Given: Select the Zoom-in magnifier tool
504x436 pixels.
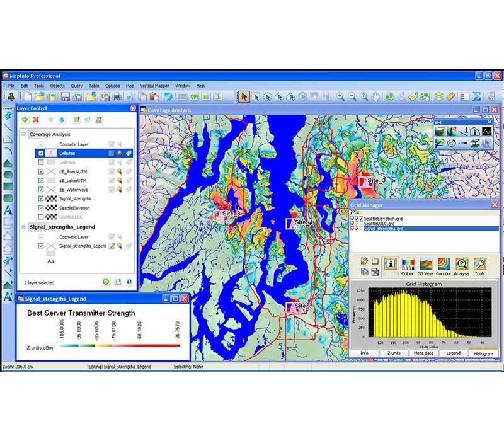Looking at the screenshot, I should tap(340, 96).
